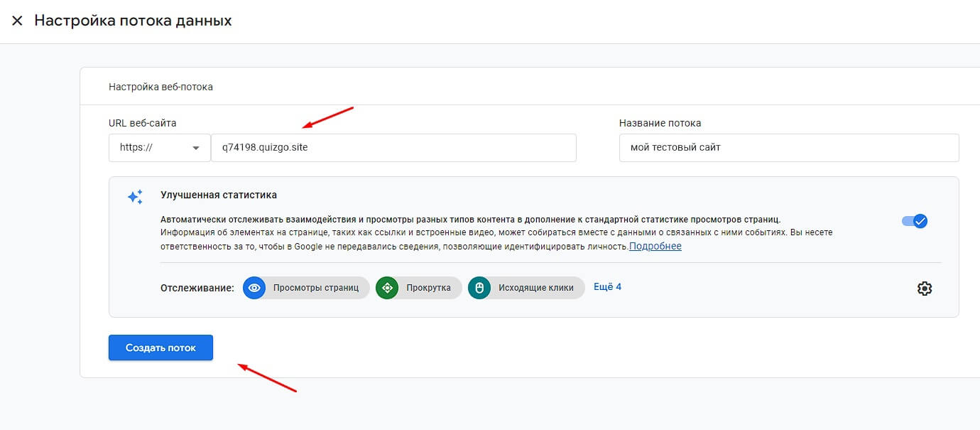Click the website URL field with q74198.quizgo.site
Viewport: 980px width, 430px height.
coord(393,148)
